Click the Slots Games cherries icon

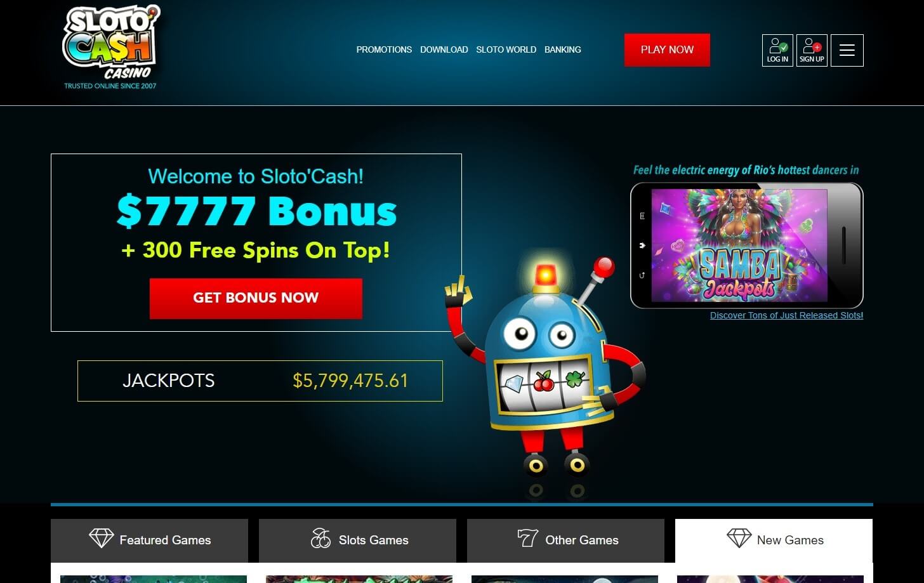point(320,539)
